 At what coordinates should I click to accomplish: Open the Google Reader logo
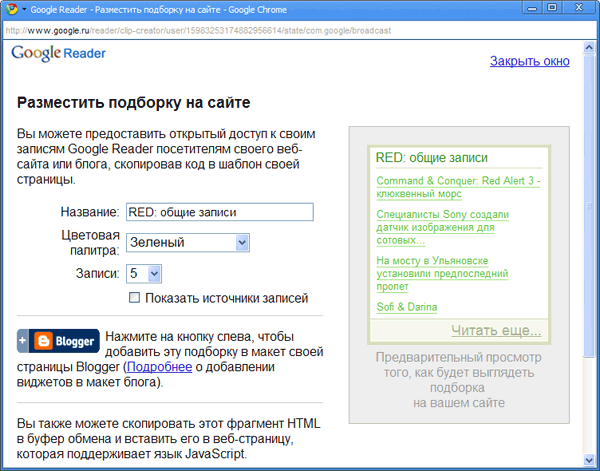click(x=59, y=53)
